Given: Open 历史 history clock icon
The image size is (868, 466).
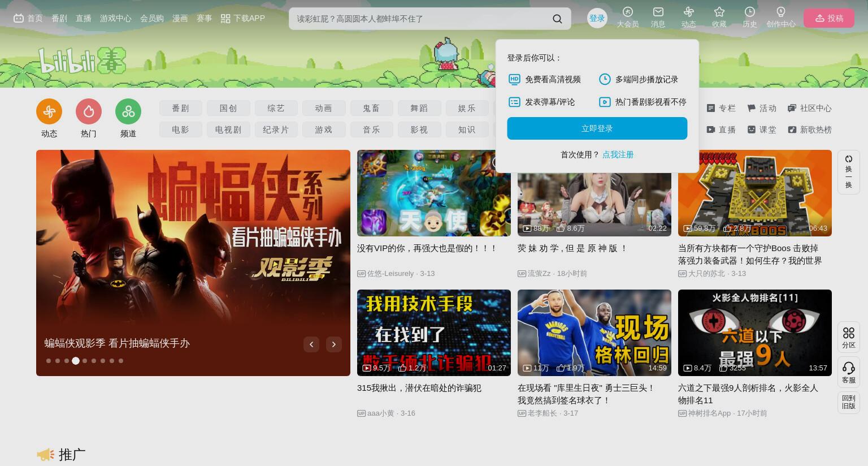Looking at the screenshot, I should pos(749,12).
